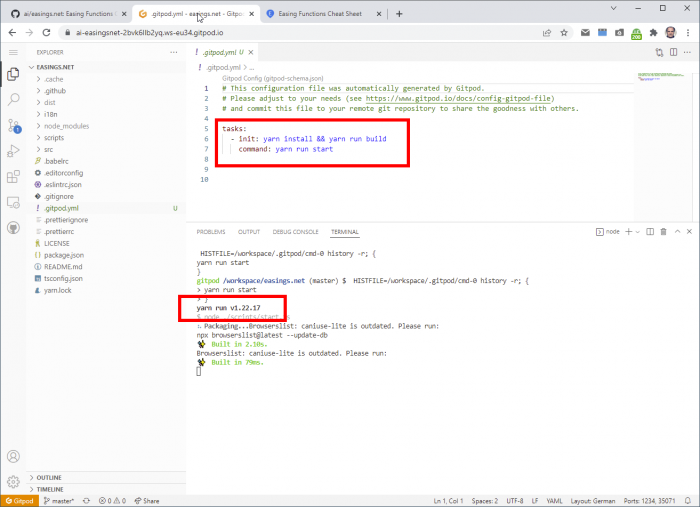Switch to Easing Functions Cheat Sheet browser tab
The height and width of the screenshot is (507, 700).
(320, 14)
